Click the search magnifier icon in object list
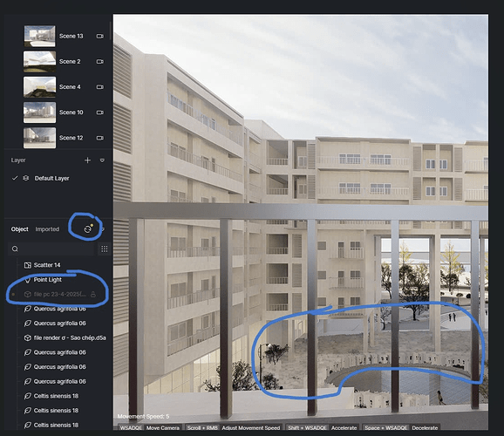The height and width of the screenshot is (436, 504). pos(15,249)
